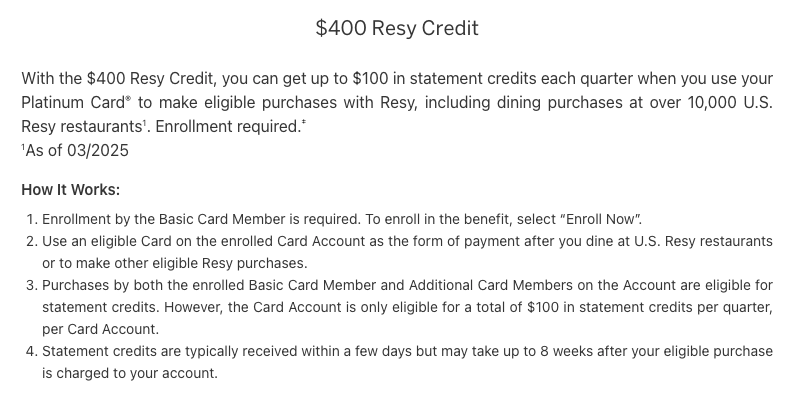The image size is (792, 401).
Task: Click the double-dagger footnote after "Enrollment required."
Action: (x=304, y=122)
